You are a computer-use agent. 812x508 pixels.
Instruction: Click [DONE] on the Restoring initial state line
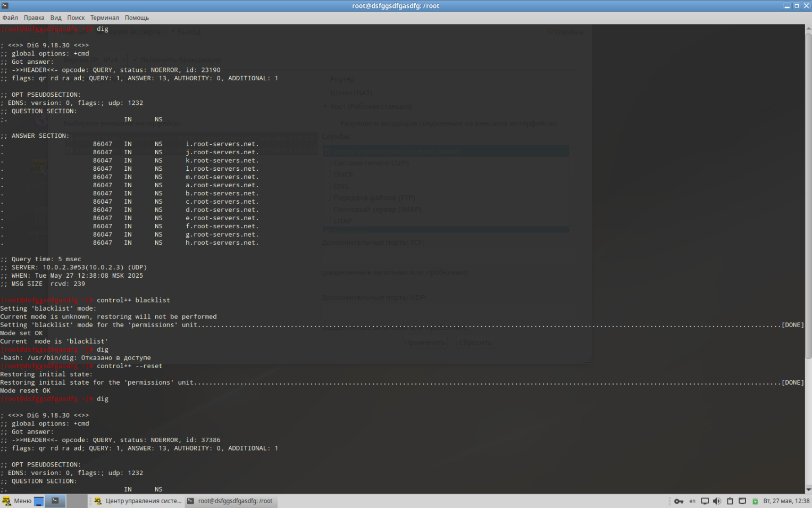(x=792, y=383)
